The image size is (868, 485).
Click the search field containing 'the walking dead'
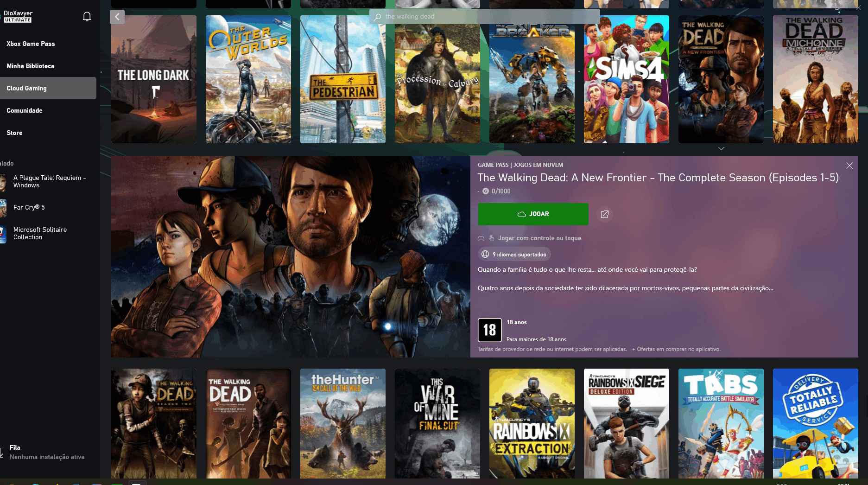click(484, 17)
